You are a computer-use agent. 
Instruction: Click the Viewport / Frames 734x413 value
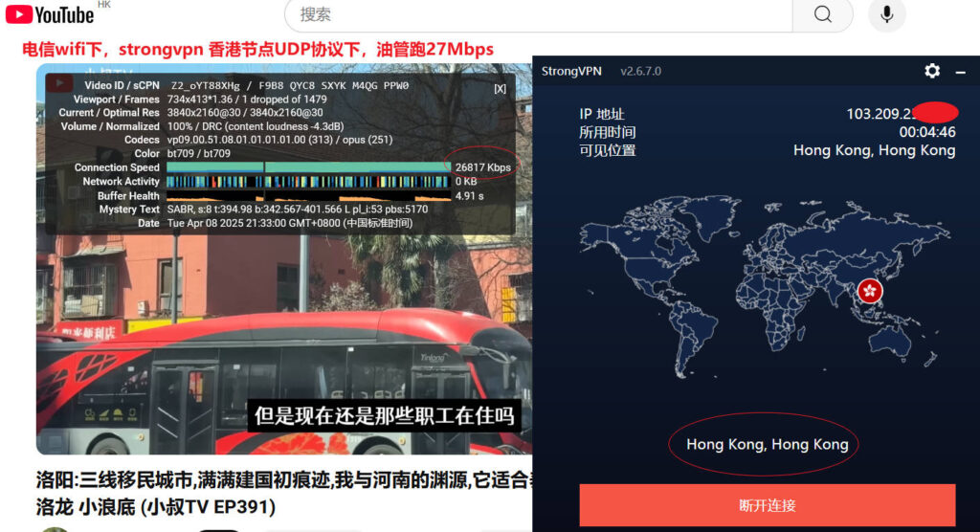point(247,100)
